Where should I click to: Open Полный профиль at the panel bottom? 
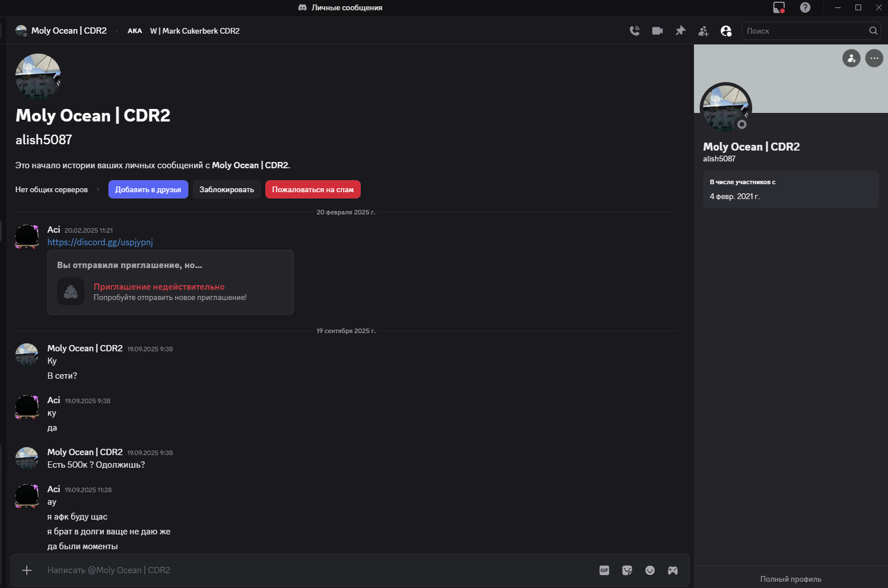tap(791, 579)
